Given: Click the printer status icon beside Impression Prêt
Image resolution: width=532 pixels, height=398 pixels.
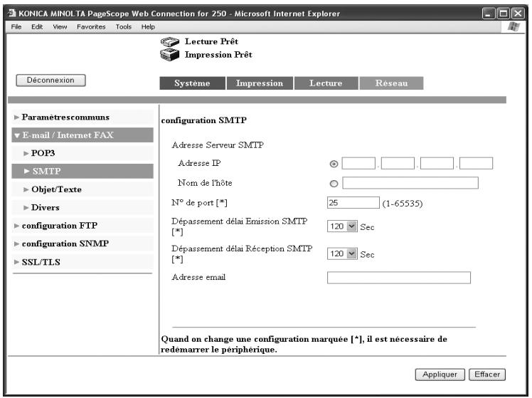Looking at the screenshot, I should tap(170, 54).
